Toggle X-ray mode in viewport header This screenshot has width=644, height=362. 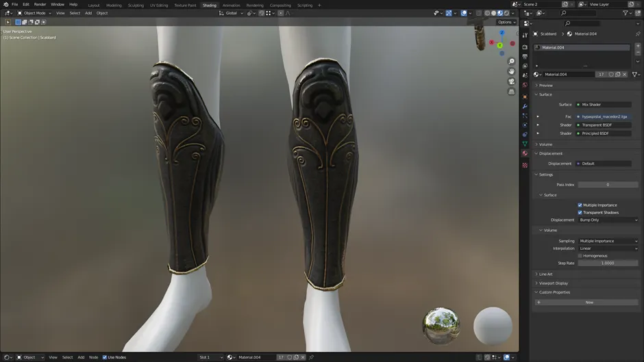point(478,13)
